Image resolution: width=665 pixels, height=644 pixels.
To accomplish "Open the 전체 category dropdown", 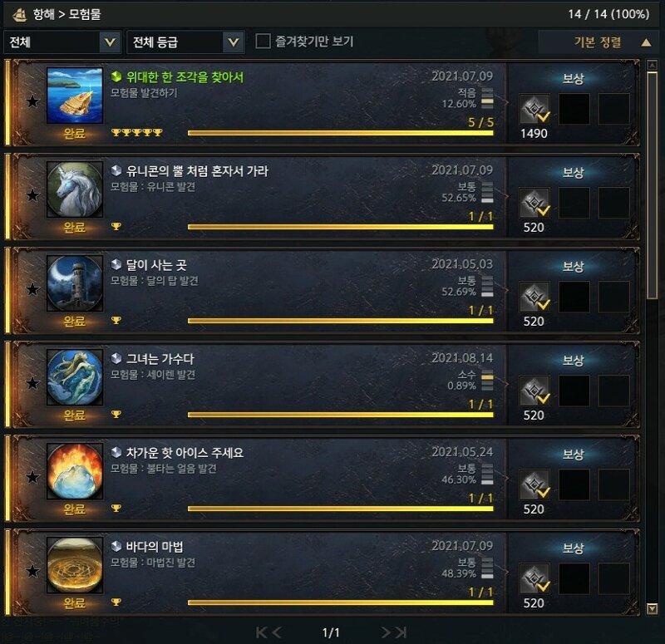I will [62, 42].
